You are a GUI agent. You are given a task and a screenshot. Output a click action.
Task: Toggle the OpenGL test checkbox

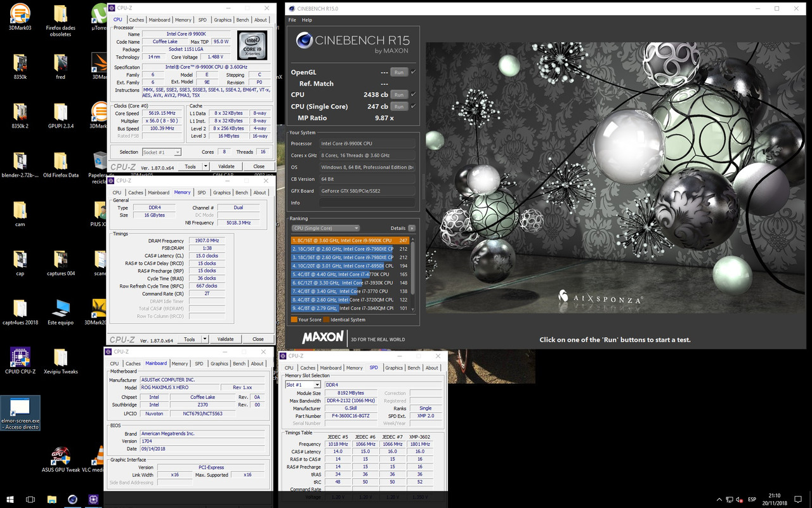pyautogui.click(x=413, y=72)
